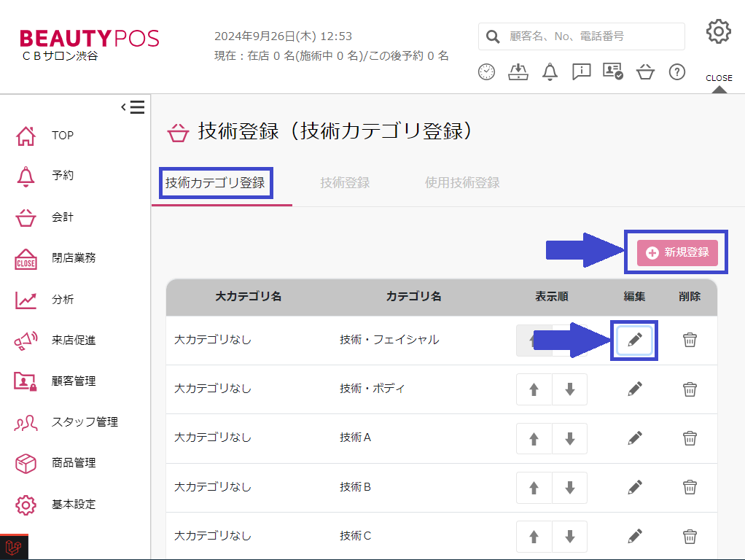Move 技術B down in display order
Screen dimensions: 745x560
(569, 487)
